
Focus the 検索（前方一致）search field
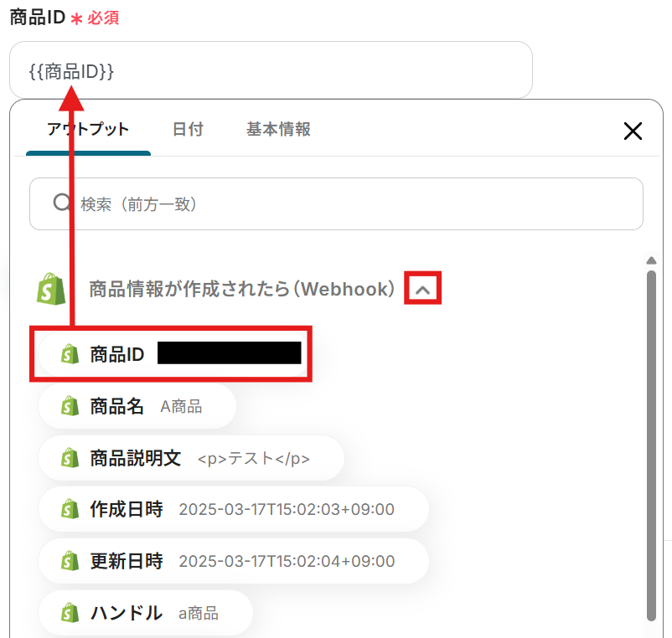(x=336, y=203)
